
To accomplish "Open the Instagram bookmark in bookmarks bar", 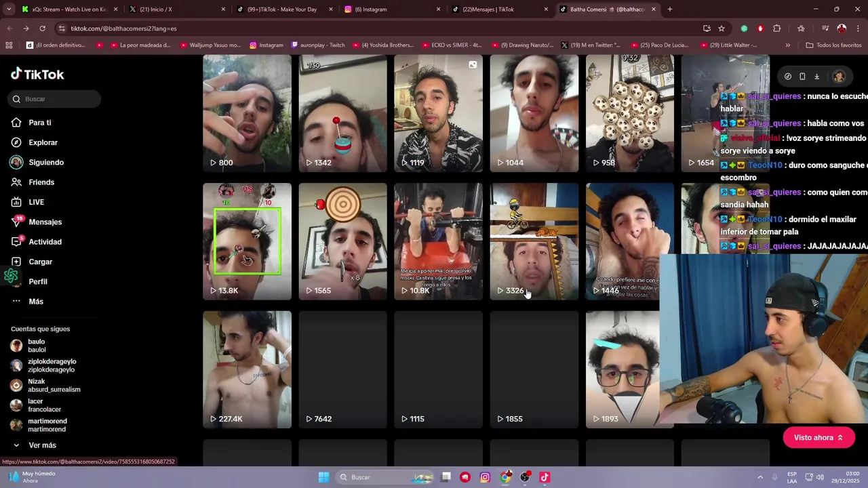I will pyautogui.click(x=266, y=45).
